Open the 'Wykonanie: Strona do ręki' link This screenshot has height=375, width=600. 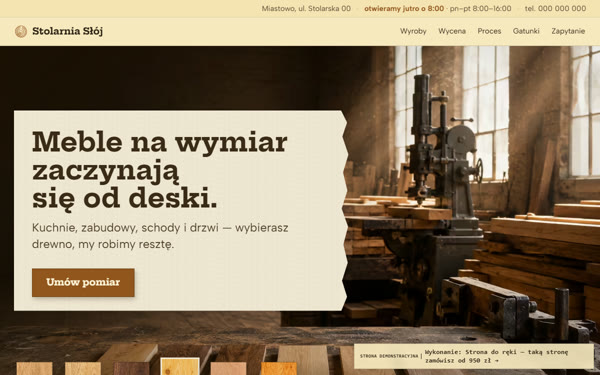[x=497, y=356]
